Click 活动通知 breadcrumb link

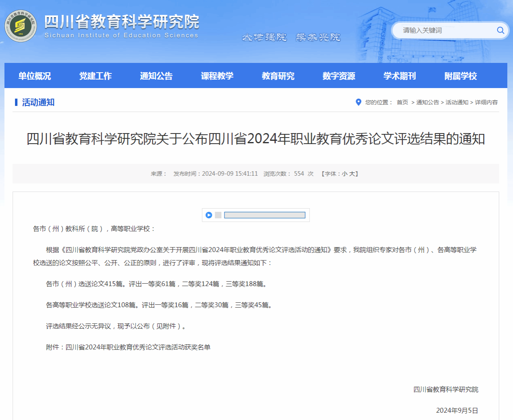click(x=457, y=102)
